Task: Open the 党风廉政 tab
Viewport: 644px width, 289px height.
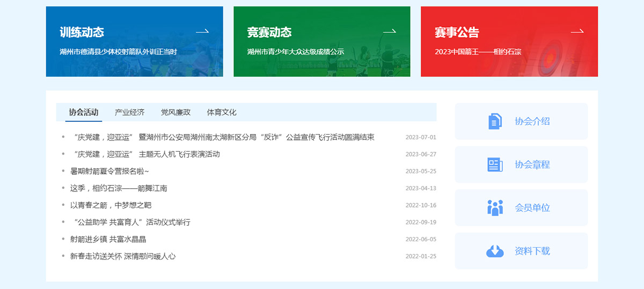Action: [x=175, y=113]
